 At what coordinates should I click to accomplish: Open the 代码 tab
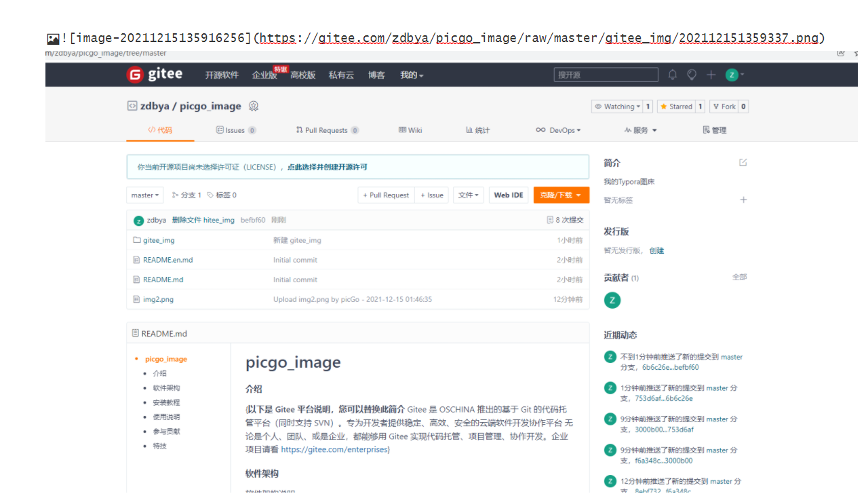click(161, 130)
